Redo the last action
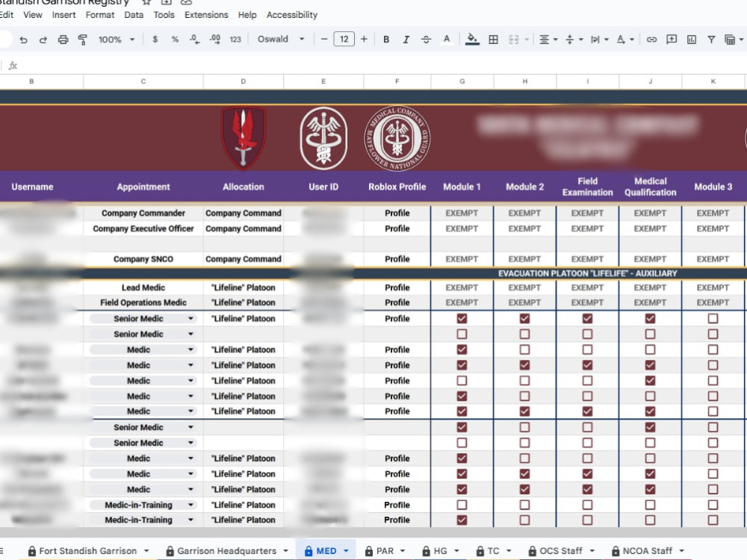 coord(43,40)
